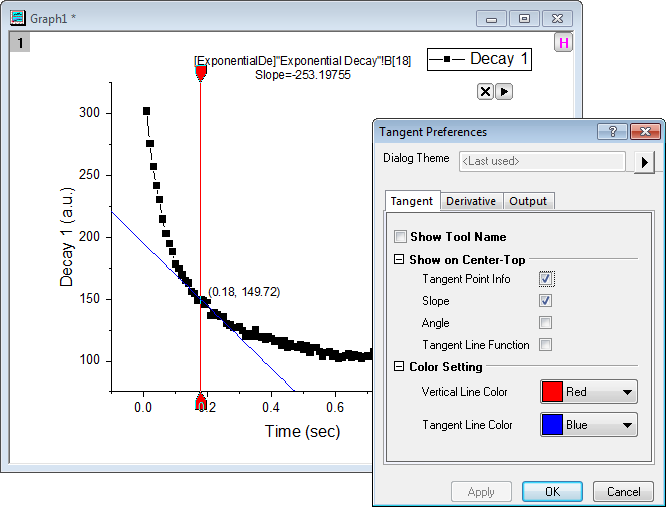666x507 pixels.
Task: Click the Dialog Theme arrow button
Action: (x=646, y=161)
